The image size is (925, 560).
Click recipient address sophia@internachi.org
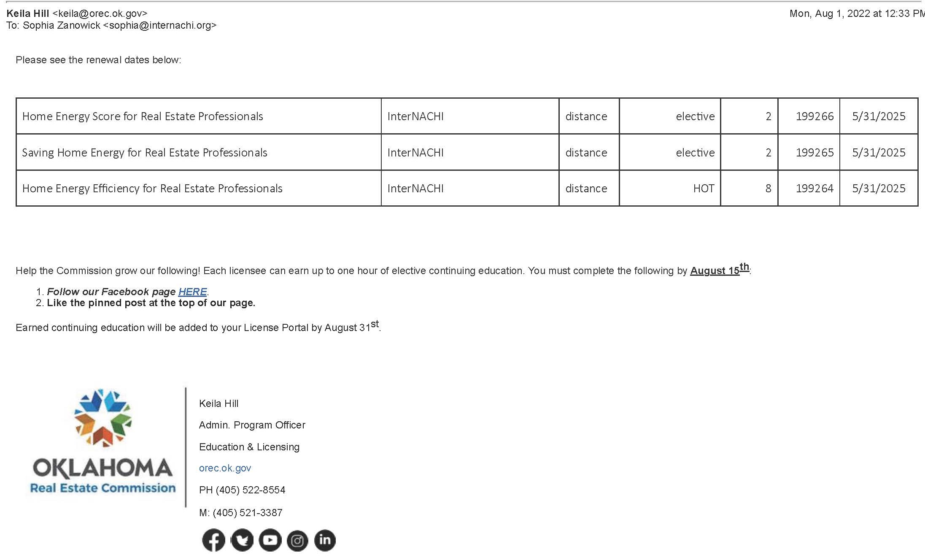[x=160, y=25]
